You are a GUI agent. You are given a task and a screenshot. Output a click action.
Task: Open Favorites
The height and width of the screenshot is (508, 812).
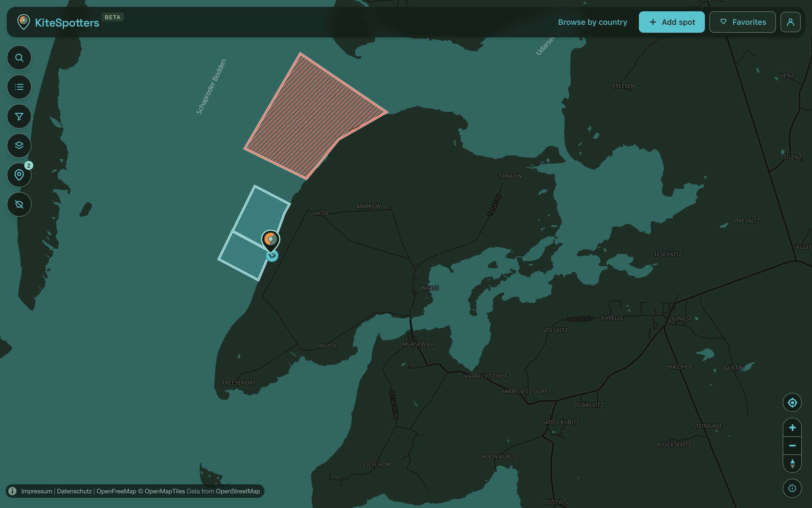(x=742, y=22)
